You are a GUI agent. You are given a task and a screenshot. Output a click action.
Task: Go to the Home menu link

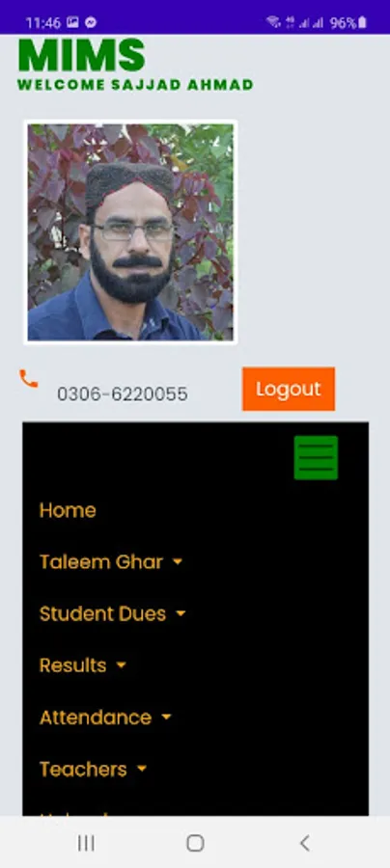click(x=68, y=510)
